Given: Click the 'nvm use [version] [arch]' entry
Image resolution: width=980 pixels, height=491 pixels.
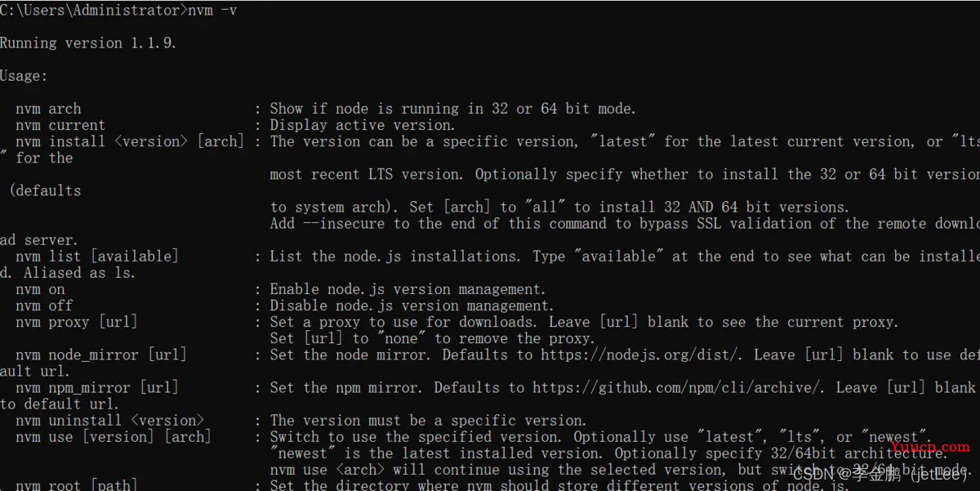Looking at the screenshot, I should coord(114,436).
